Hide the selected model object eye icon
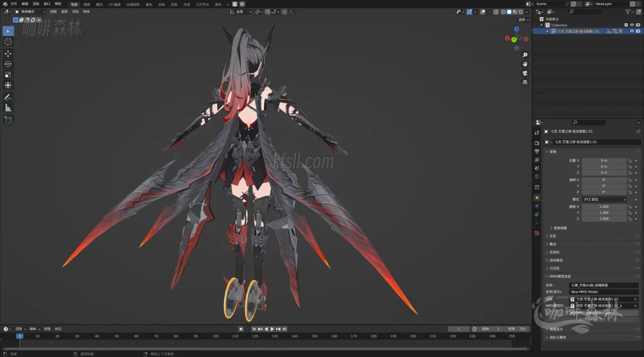 point(632,31)
